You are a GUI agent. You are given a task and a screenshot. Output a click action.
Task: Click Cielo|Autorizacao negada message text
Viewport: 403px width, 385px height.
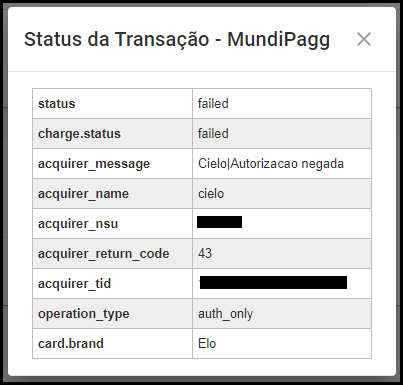[x=271, y=164]
